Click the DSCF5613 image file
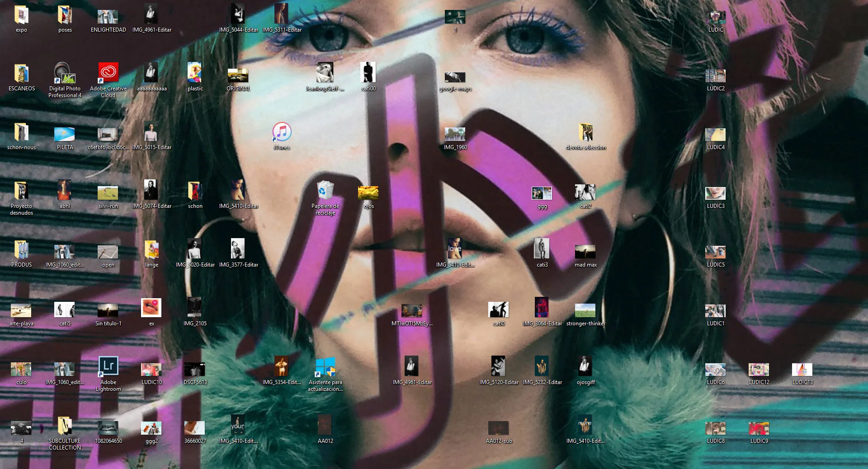868x469 pixels. 195,369
